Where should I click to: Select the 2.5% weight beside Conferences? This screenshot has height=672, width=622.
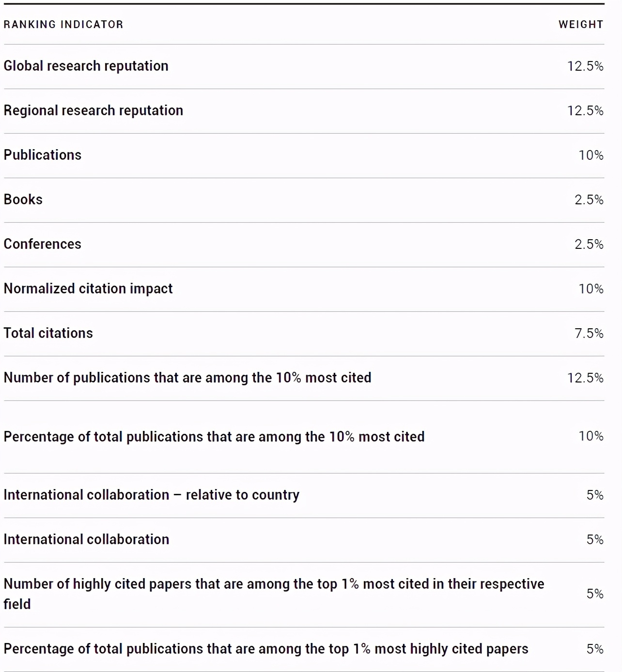tap(589, 244)
